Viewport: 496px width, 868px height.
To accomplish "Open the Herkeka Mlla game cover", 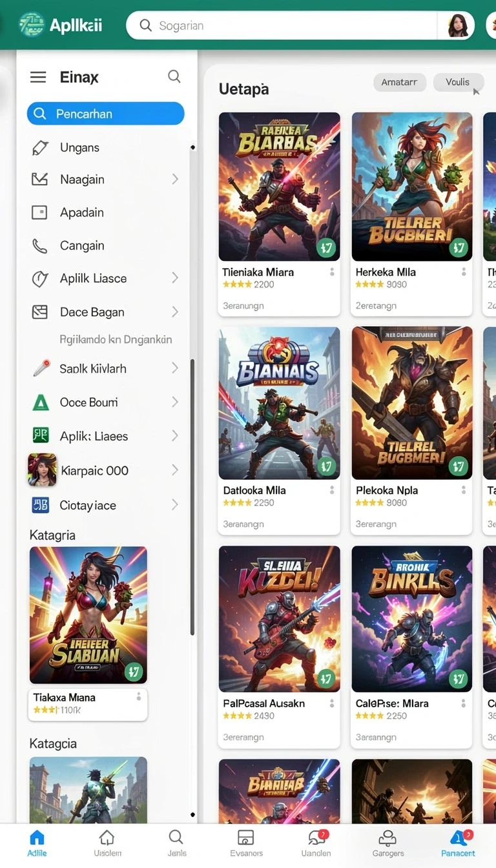I will coord(412,187).
